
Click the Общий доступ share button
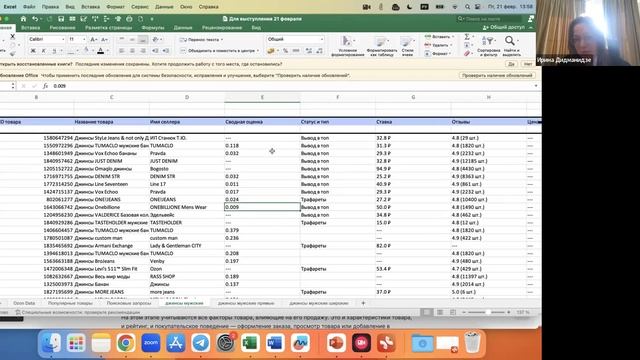(x=504, y=27)
